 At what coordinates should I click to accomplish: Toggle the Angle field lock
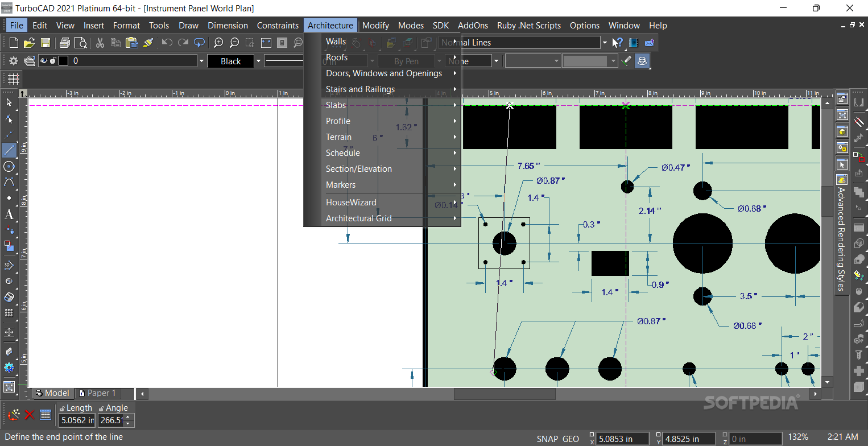pos(101,408)
